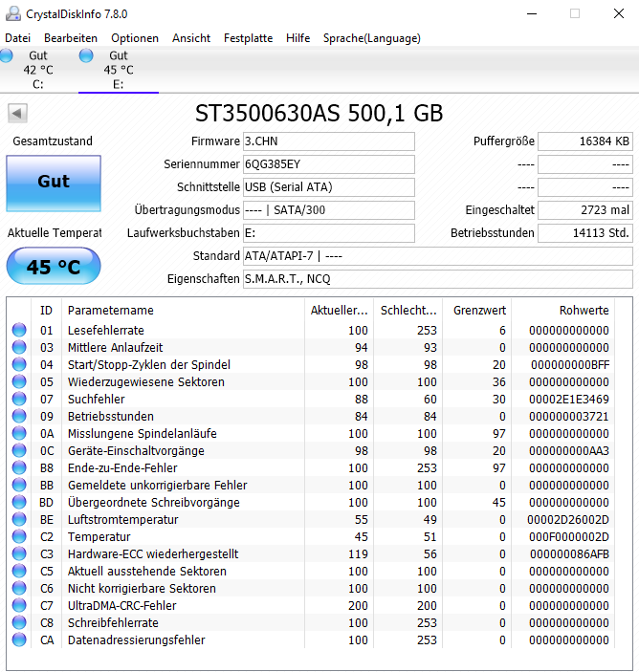Open the Bearbeiten menu
Screen dimensions: 639x672
click(x=71, y=38)
